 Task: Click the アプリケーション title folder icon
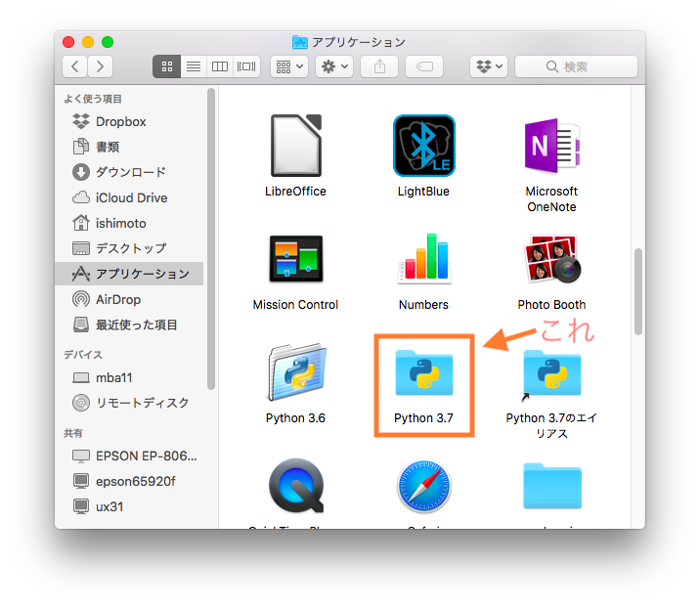coord(299,42)
